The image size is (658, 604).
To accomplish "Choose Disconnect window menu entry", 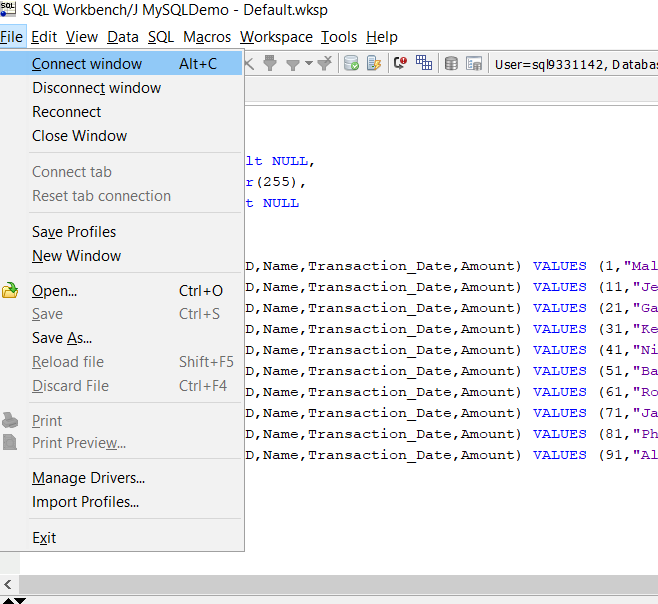I will click(x=96, y=88).
